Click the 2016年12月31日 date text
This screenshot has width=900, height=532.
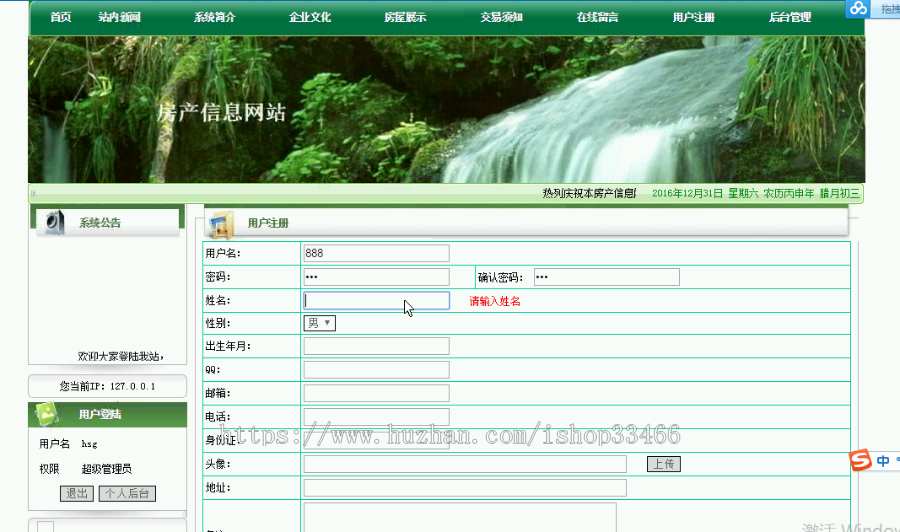(687, 193)
